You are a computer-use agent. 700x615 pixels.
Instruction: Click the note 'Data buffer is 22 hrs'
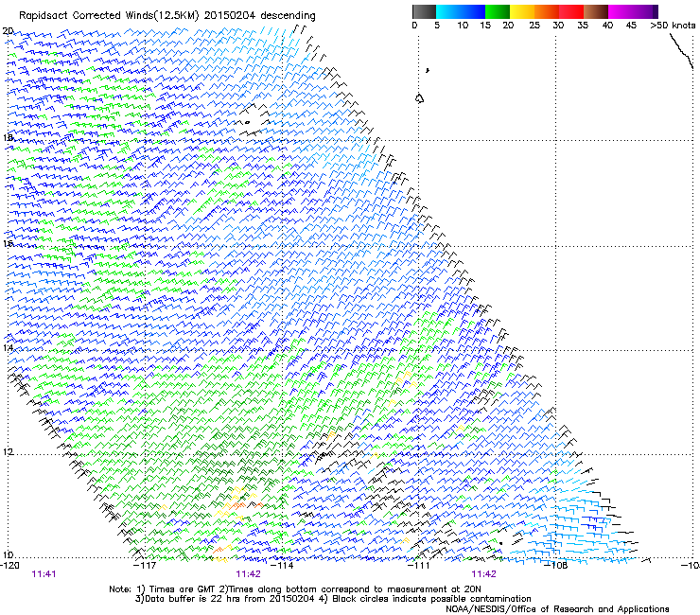(x=192, y=599)
